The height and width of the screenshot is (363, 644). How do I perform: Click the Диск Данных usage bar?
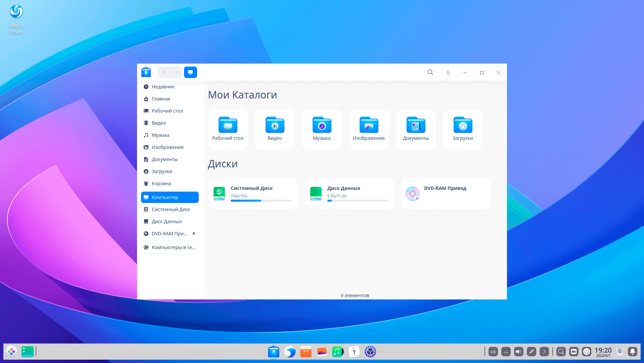click(358, 201)
